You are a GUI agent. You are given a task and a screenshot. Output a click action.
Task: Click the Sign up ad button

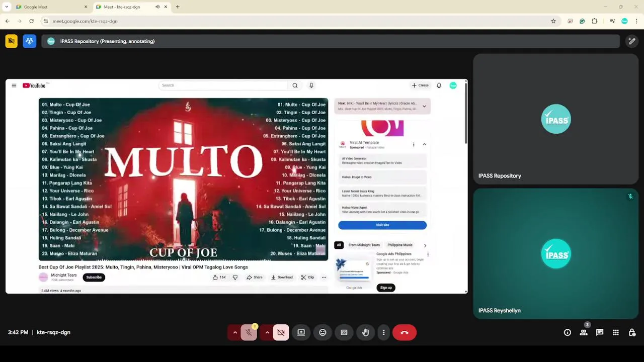pyautogui.click(x=386, y=288)
